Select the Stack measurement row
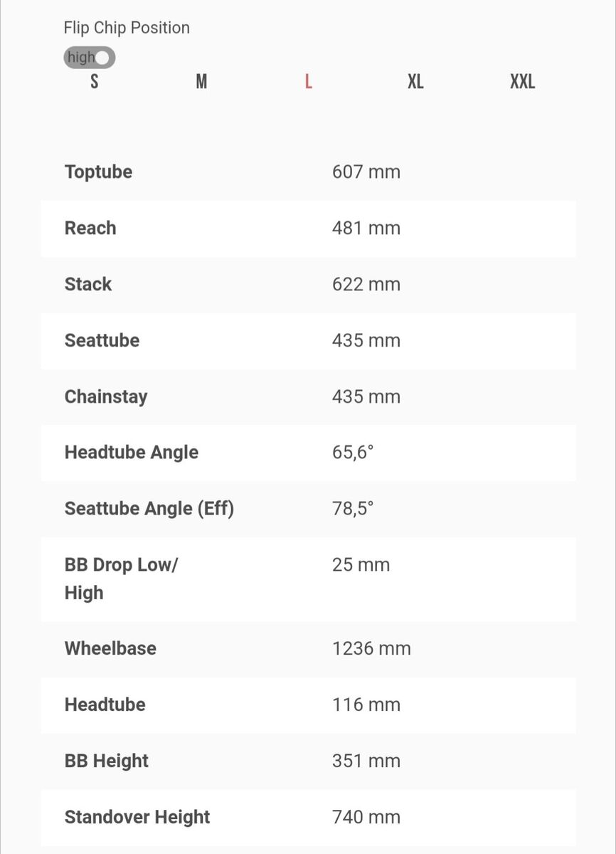 point(88,285)
